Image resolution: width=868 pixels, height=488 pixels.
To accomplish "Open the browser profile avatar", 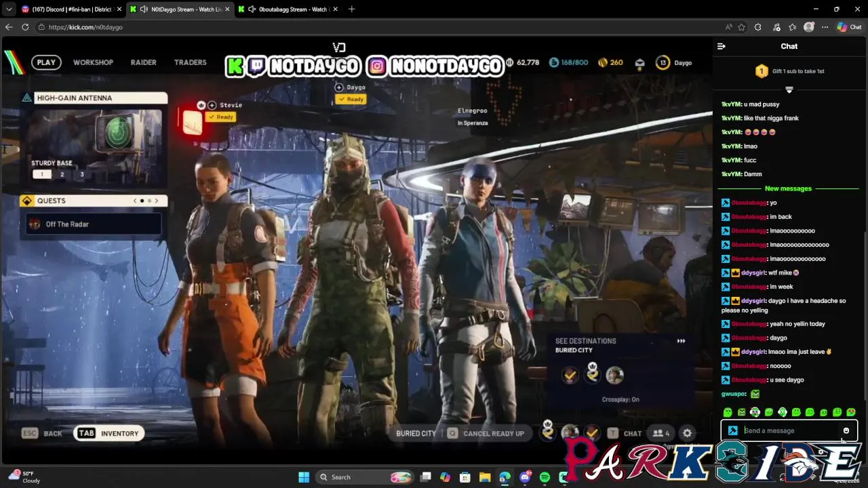I will click(808, 27).
